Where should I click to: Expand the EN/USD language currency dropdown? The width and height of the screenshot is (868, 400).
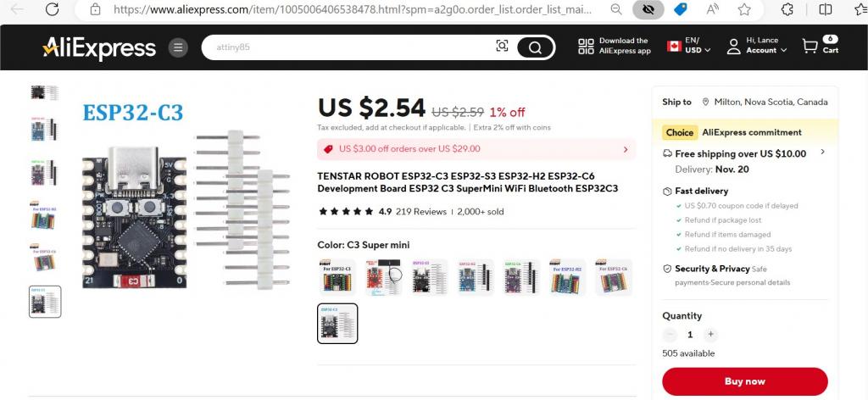pyautogui.click(x=689, y=46)
